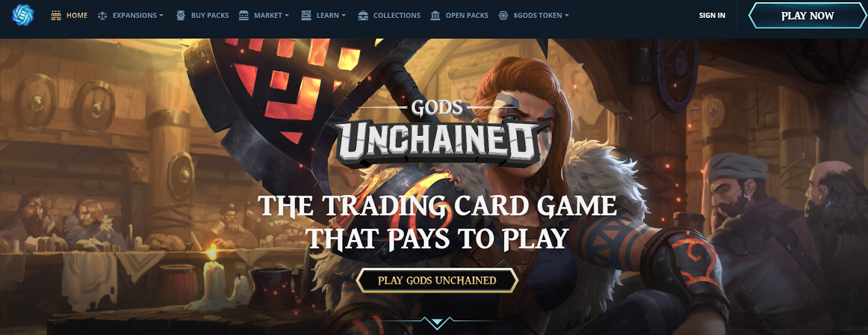The image size is (868, 335).
Task: Click the down chevron below the hero
Action: click(437, 323)
